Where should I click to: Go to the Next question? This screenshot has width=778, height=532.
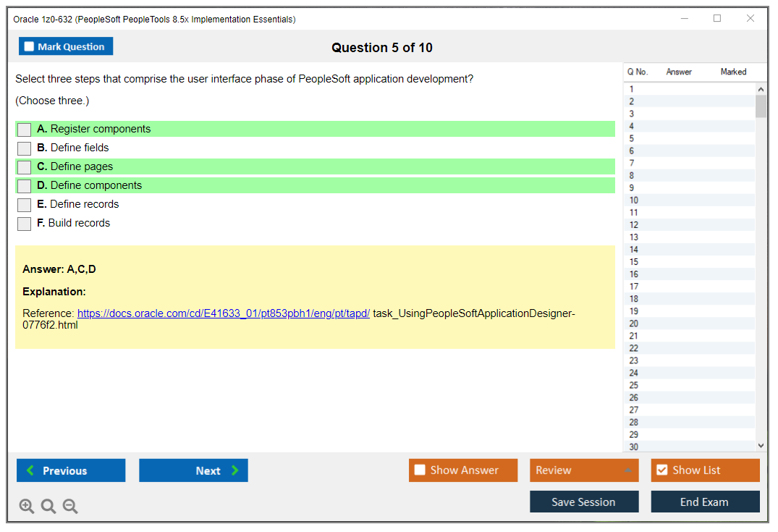click(193, 470)
